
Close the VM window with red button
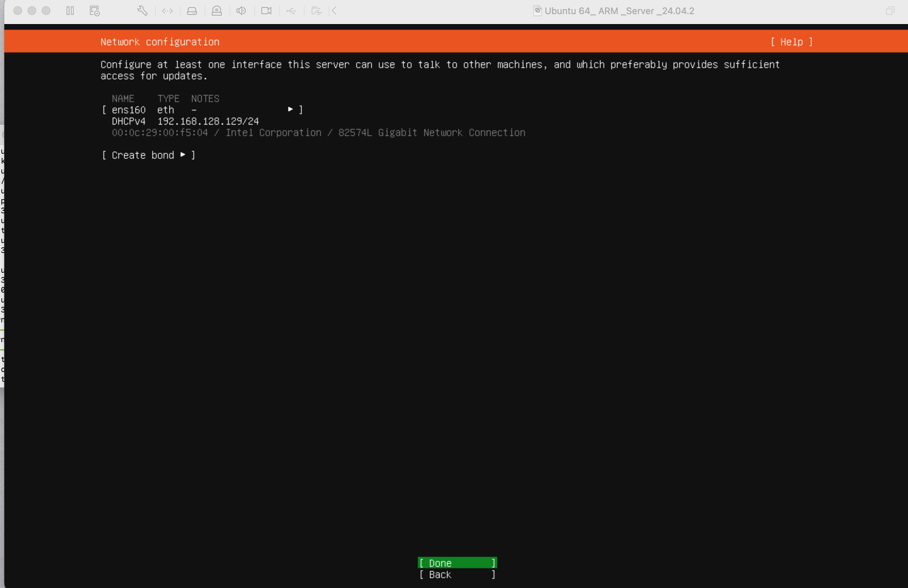18,11
